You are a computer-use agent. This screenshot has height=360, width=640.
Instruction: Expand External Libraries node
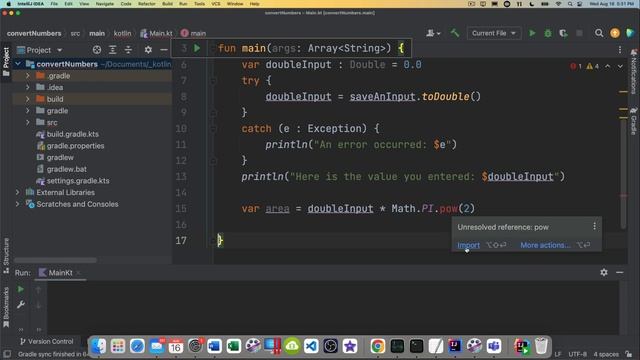pos(18,192)
